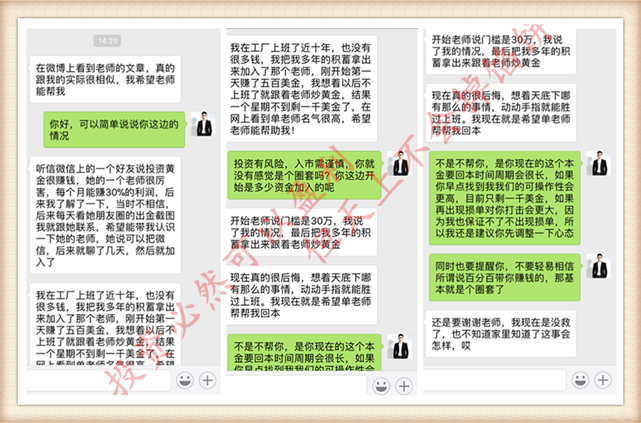Click the text input field in right chat
The height and width of the screenshot is (423, 641).
tap(500, 380)
